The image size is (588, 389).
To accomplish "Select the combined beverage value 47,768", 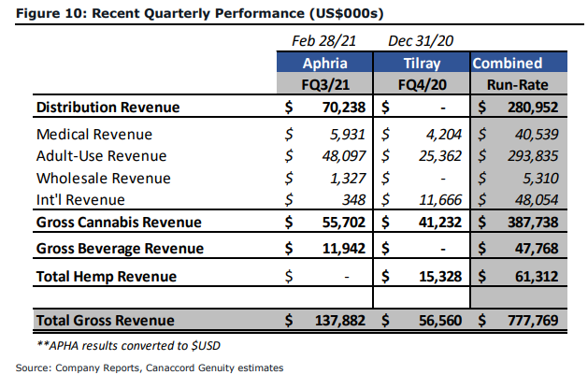I will pyautogui.click(x=537, y=249).
